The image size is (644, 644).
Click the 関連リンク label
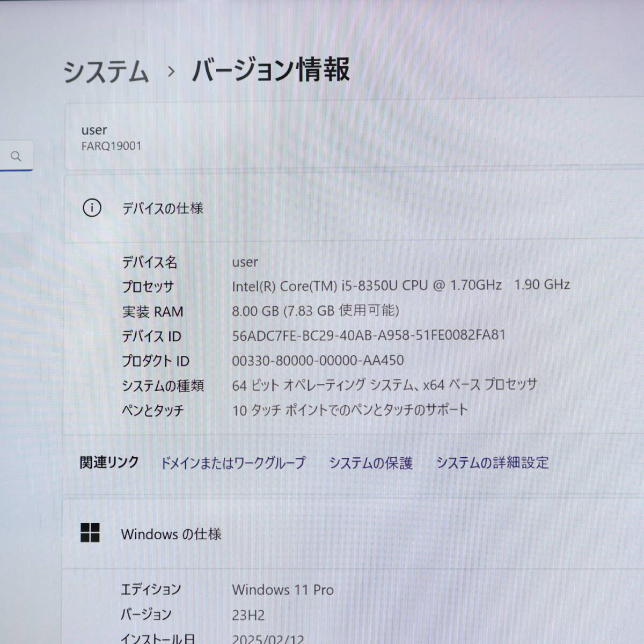pyautogui.click(x=109, y=462)
